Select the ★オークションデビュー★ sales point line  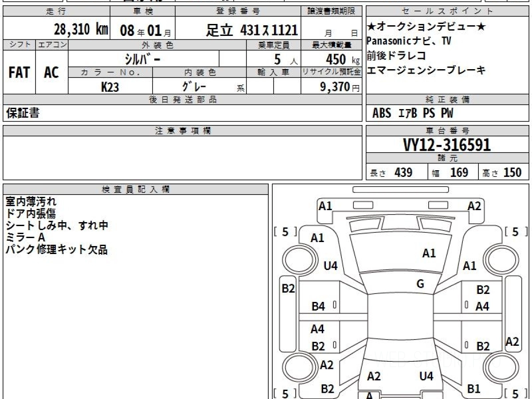426,27
